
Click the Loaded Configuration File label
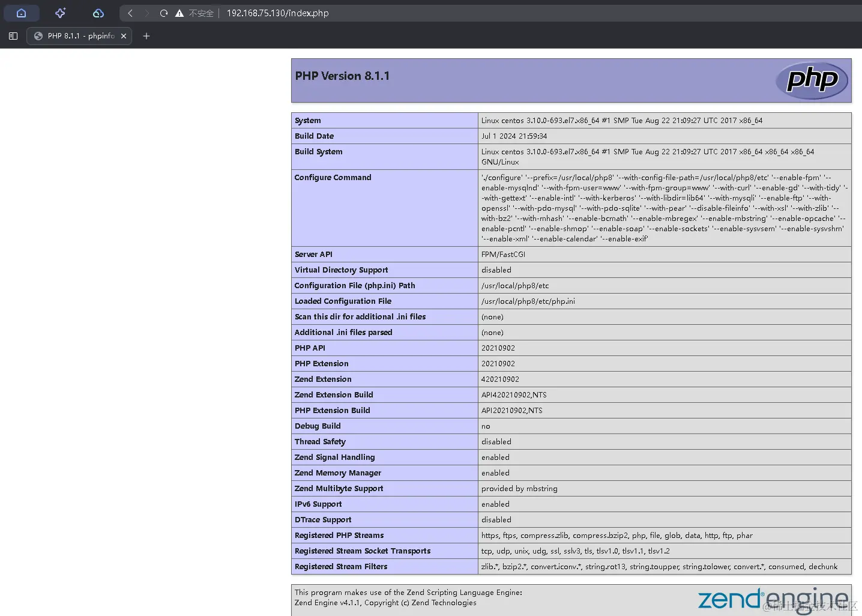coord(343,301)
